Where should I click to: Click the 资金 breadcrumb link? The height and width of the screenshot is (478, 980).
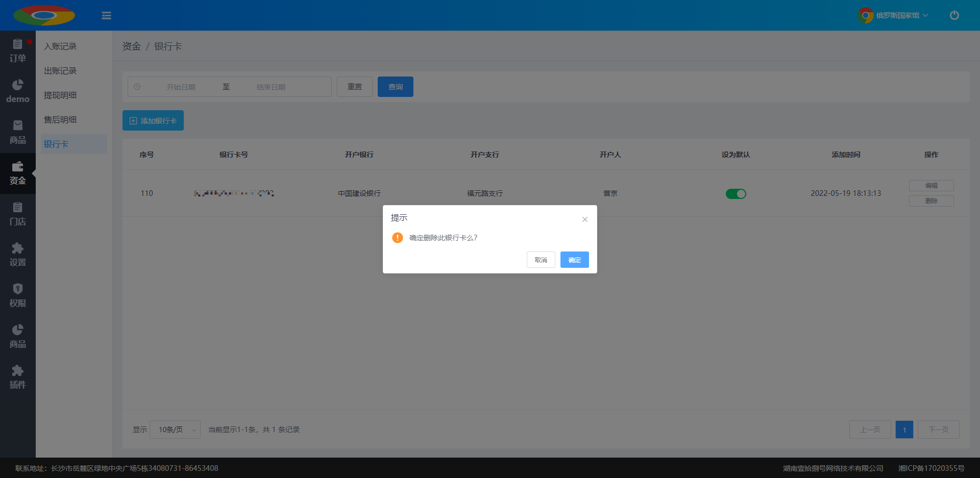click(x=132, y=46)
